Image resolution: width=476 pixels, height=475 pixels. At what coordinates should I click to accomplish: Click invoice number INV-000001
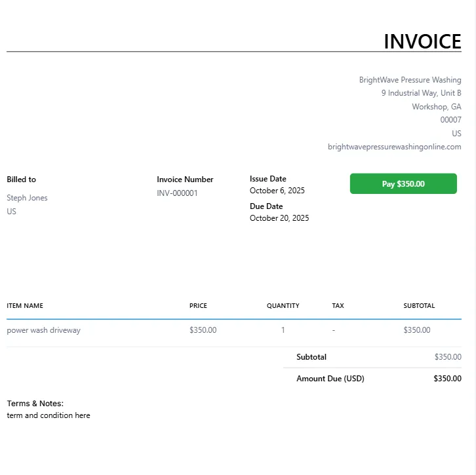177,193
